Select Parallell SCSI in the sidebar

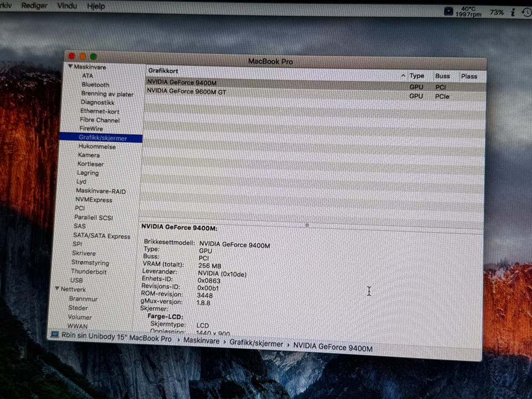94,217
